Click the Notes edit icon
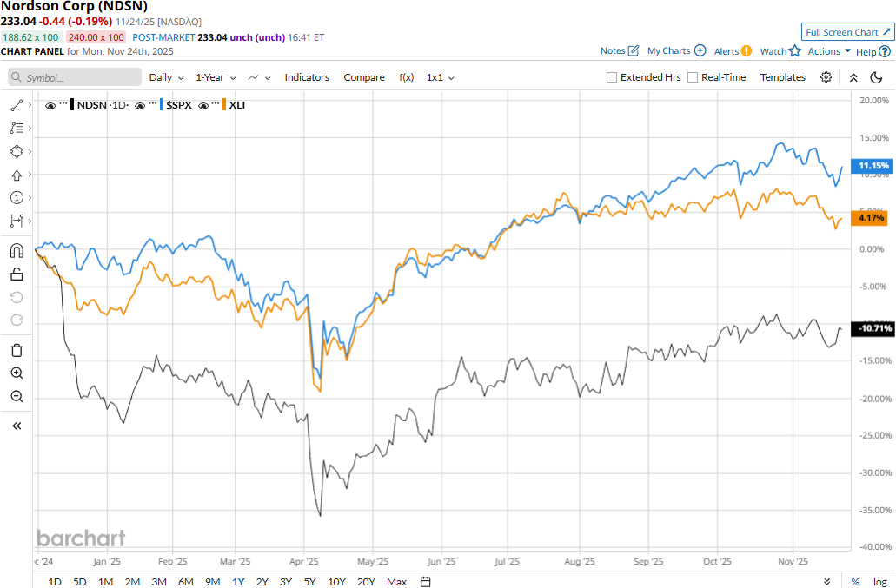Screen dimensions: 896x588 pyautogui.click(x=634, y=50)
